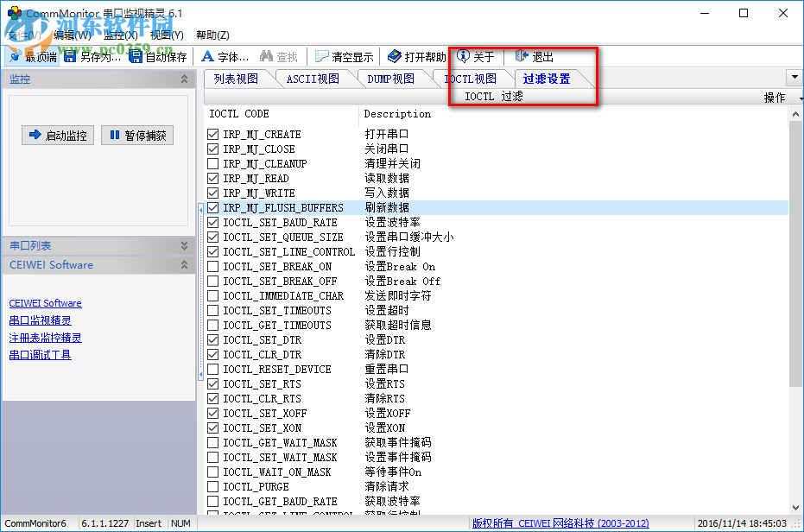The height and width of the screenshot is (532, 804).
Task: Check the IOCTL_PURGE filter option
Action: tap(212, 486)
